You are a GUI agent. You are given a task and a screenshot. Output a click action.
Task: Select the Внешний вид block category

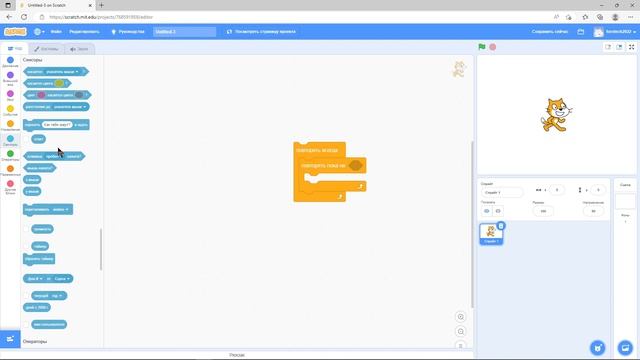click(x=10, y=79)
